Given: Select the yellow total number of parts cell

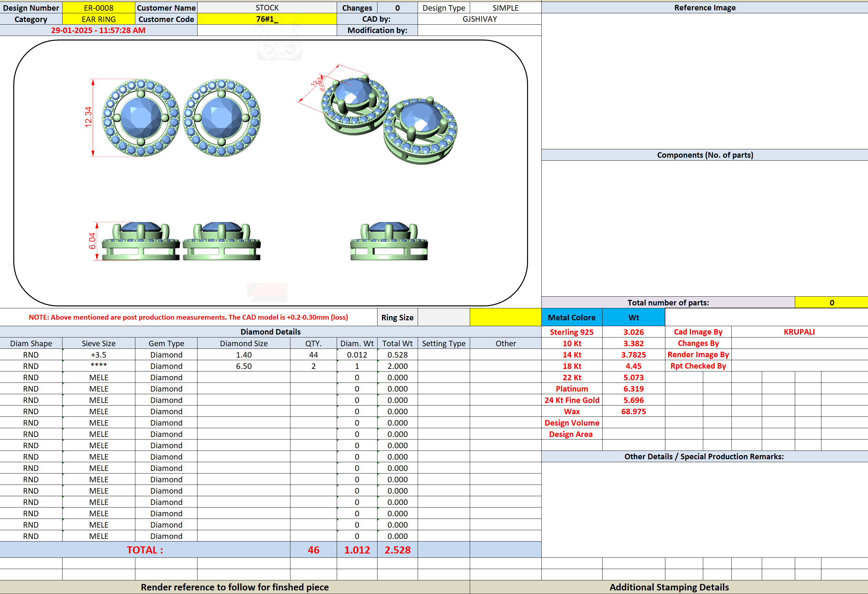Looking at the screenshot, I should point(831,303).
